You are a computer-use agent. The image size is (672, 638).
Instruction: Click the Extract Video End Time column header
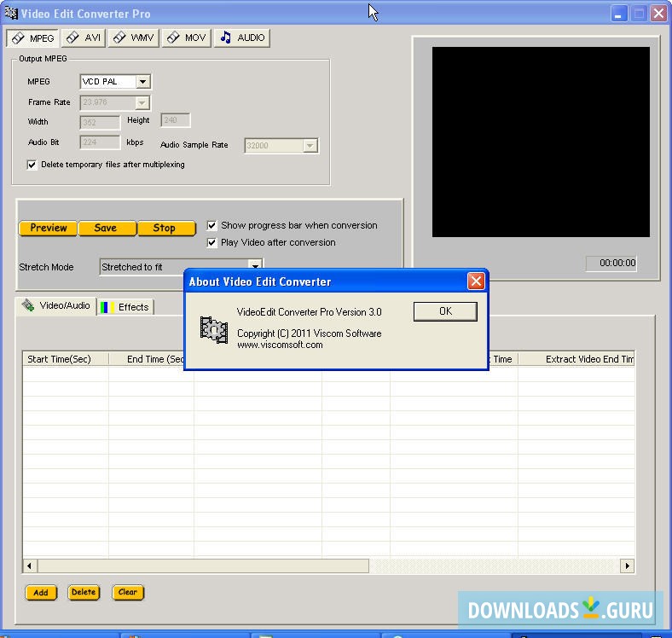click(576, 359)
